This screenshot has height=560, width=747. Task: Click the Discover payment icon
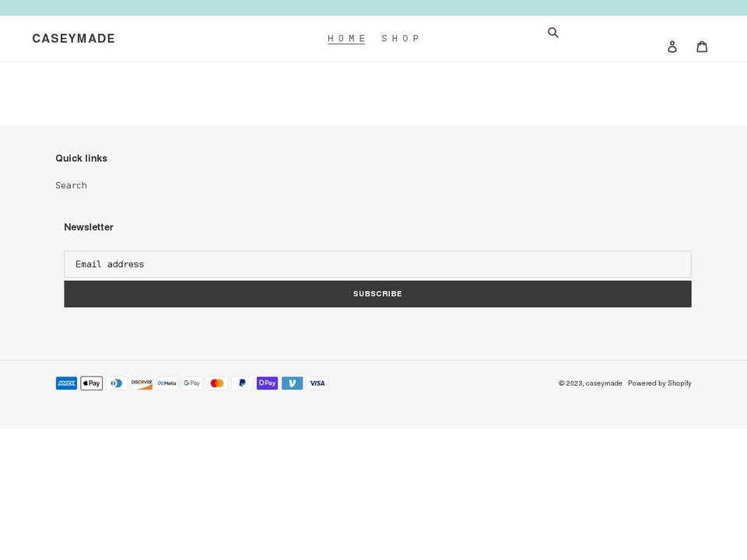pyautogui.click(x=142, y=383)
